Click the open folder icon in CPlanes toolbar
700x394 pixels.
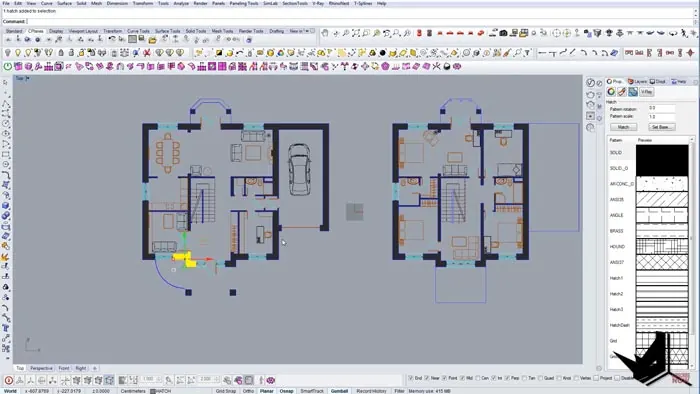[x=152, y=40]
